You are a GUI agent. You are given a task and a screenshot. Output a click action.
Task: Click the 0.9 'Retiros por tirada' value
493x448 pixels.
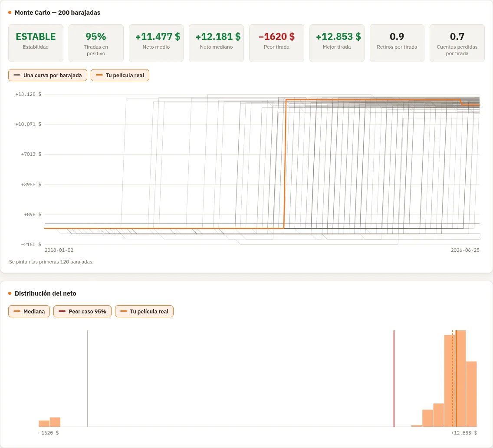397,36
